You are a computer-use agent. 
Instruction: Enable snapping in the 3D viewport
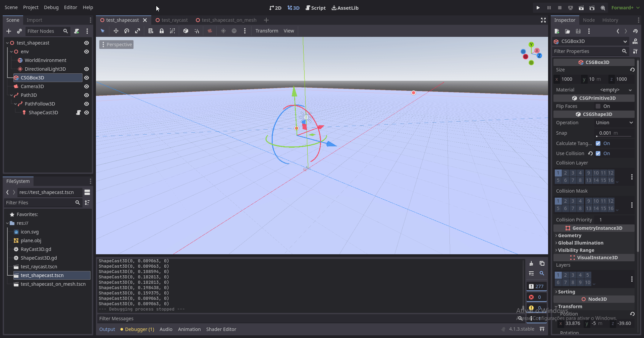[197, 31]
